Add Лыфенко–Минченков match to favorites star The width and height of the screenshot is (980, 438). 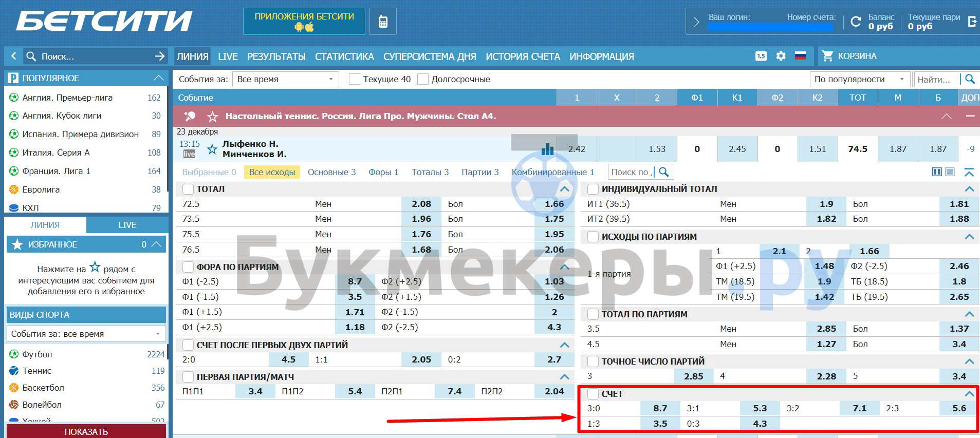click(212, 149)
